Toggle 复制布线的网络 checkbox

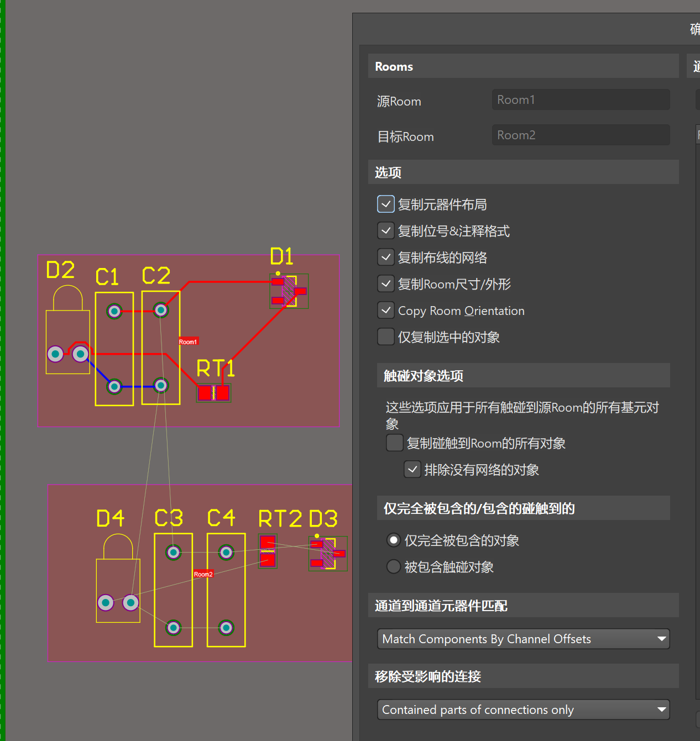[x=386, y=257]
